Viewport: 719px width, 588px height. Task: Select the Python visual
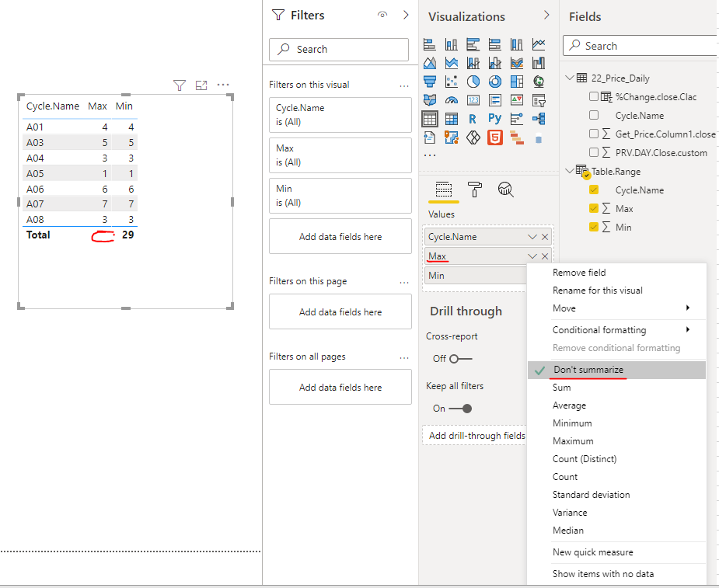click(495, 119)
